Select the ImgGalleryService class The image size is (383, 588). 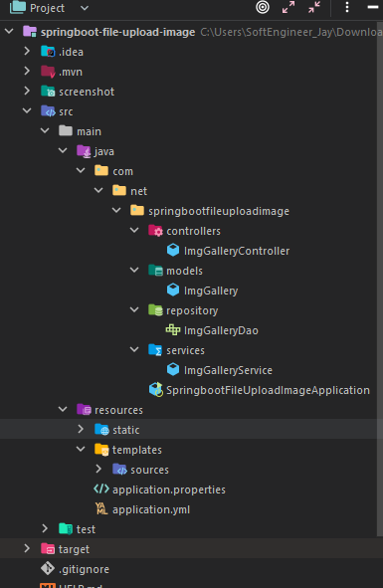(x=228, y=370)
